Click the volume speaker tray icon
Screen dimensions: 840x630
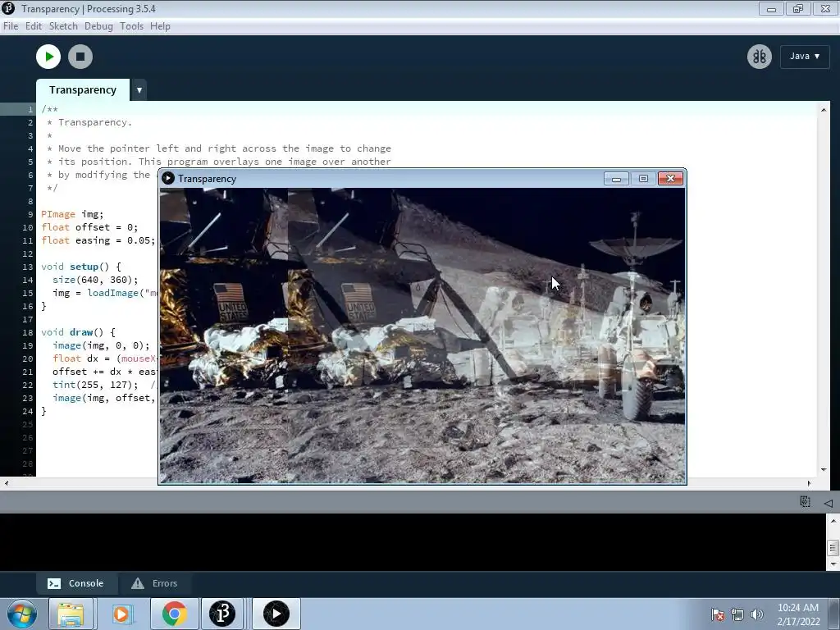[756, 614]
